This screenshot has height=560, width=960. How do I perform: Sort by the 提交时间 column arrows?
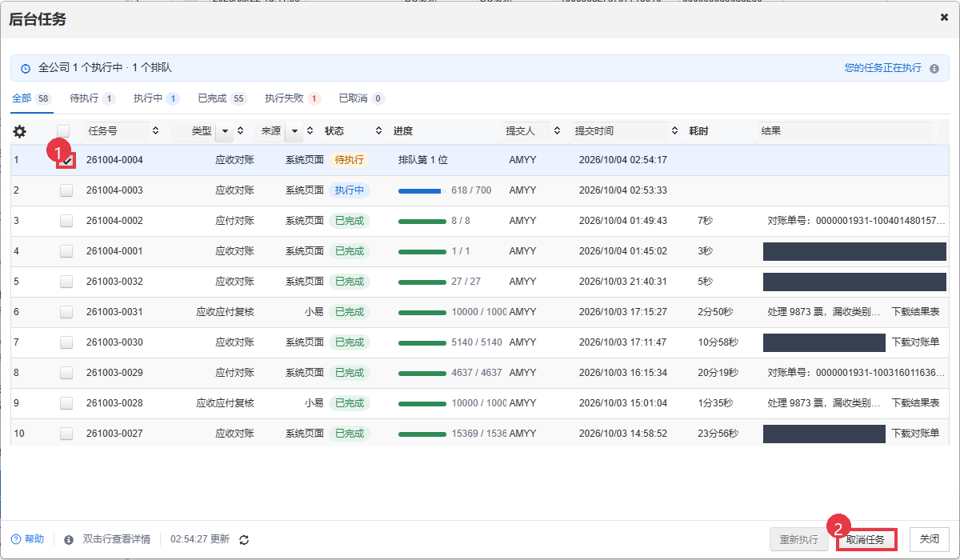coord(674,130)
